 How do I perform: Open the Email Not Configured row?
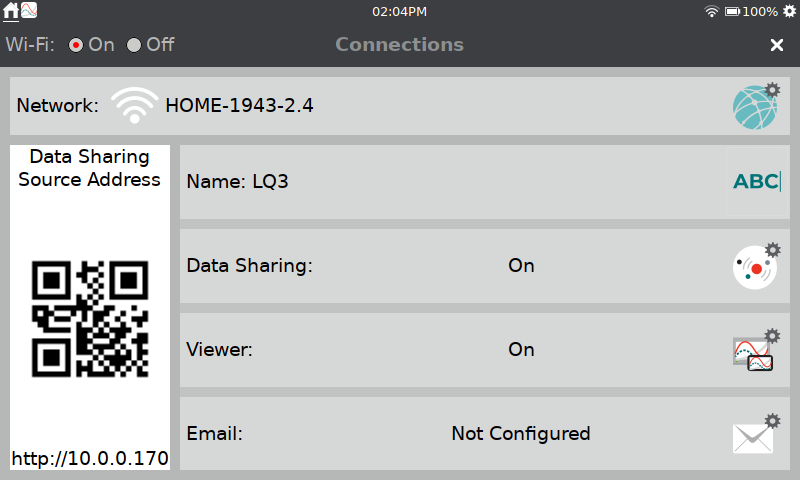click(x=485, y=434)
